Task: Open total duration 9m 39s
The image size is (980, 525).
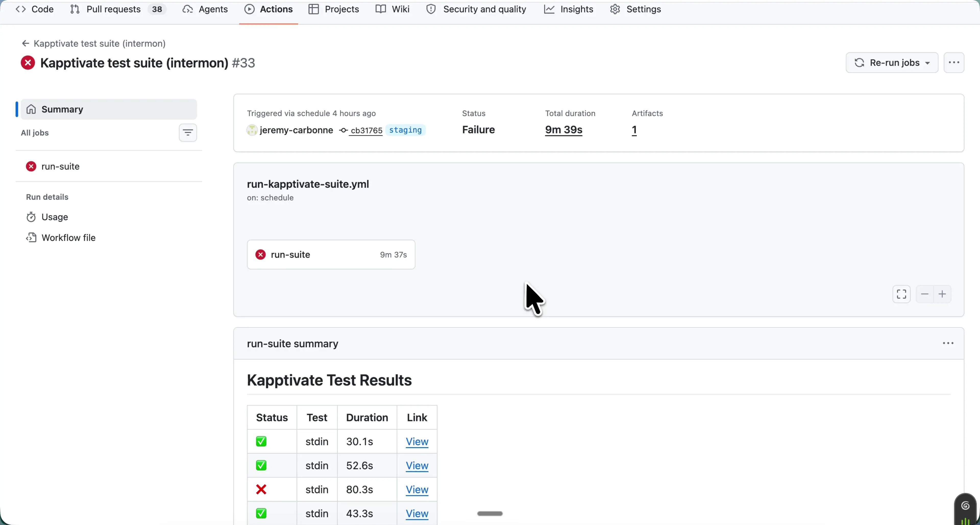Action: (x=563, y=130)
